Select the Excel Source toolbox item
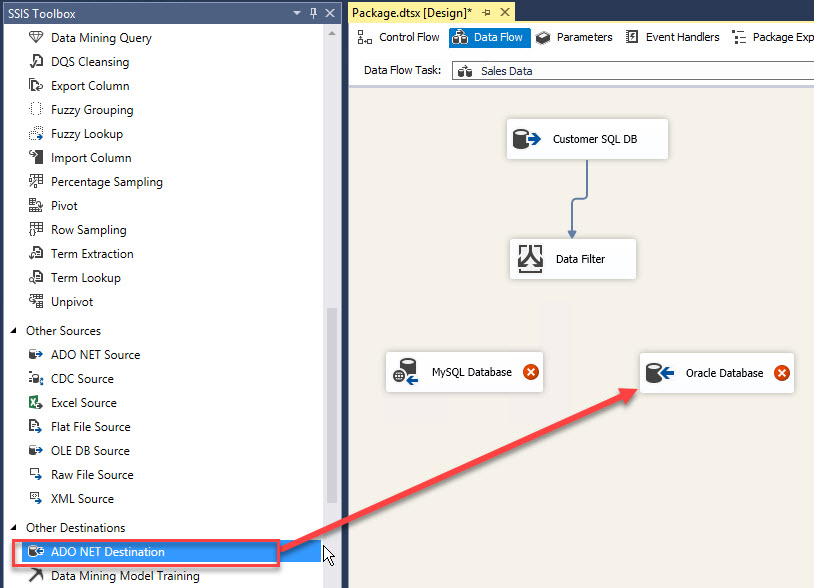The image size is (814, 588). point(84,403)
